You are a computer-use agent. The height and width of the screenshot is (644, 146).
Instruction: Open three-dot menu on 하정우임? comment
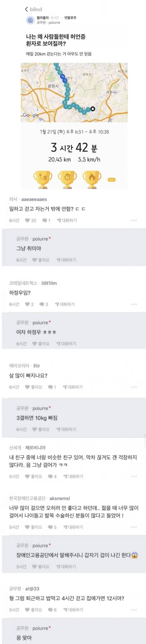pyautogui.click(x=134, y=304)
